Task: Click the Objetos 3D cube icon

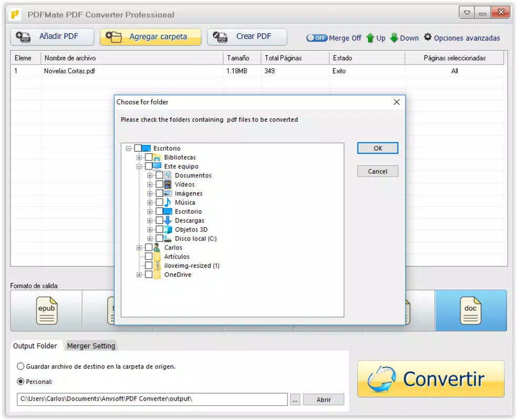Action: 168,229
